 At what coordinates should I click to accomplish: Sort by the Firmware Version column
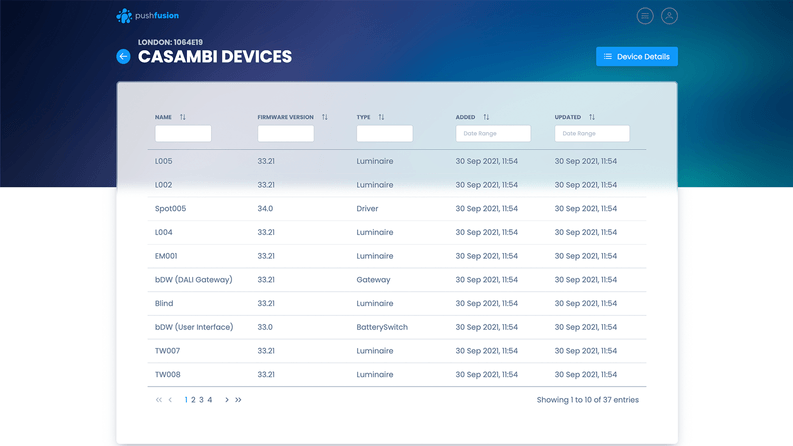pos(325,117)
